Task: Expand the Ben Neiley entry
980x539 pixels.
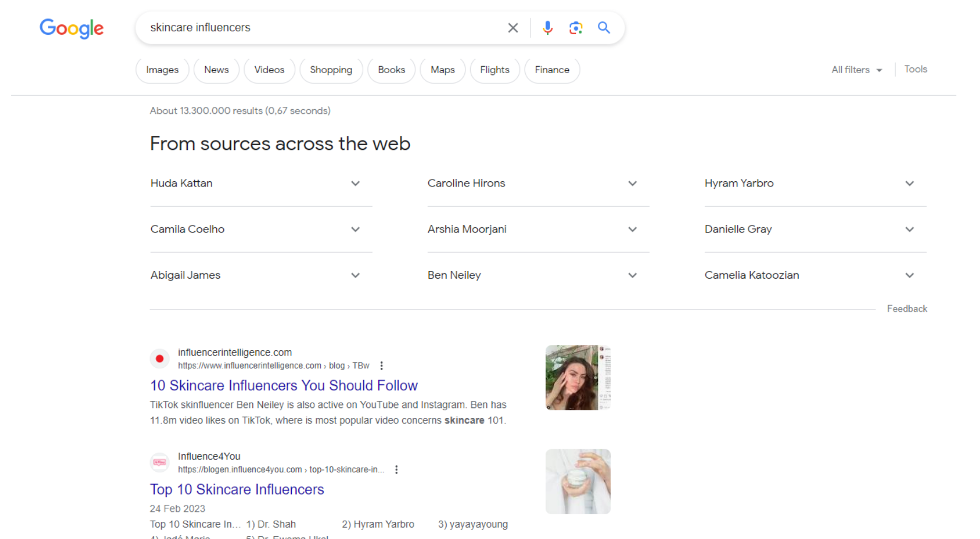Action: coord(538,276)
